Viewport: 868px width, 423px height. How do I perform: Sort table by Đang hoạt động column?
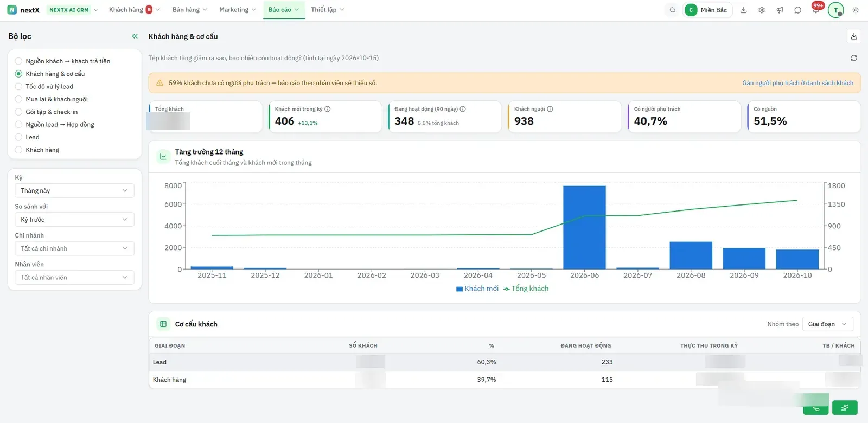click(585, 345)
